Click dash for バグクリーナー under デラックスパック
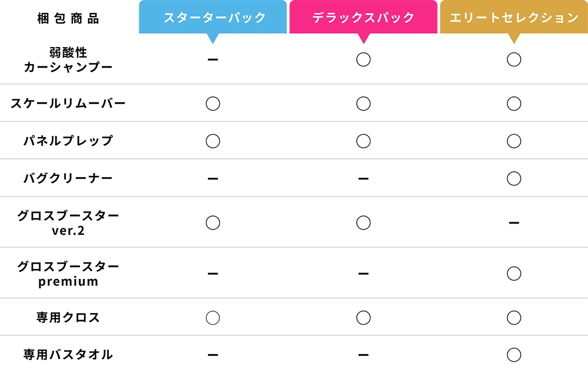This screenshot has height=373, width=588. pyautogui.click(x=363, y=179)
